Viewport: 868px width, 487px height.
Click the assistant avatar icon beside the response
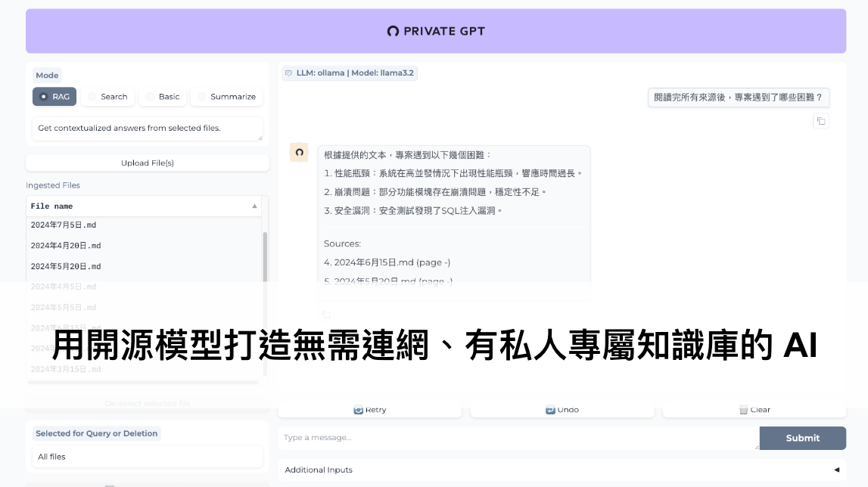[x=299, y=152]
